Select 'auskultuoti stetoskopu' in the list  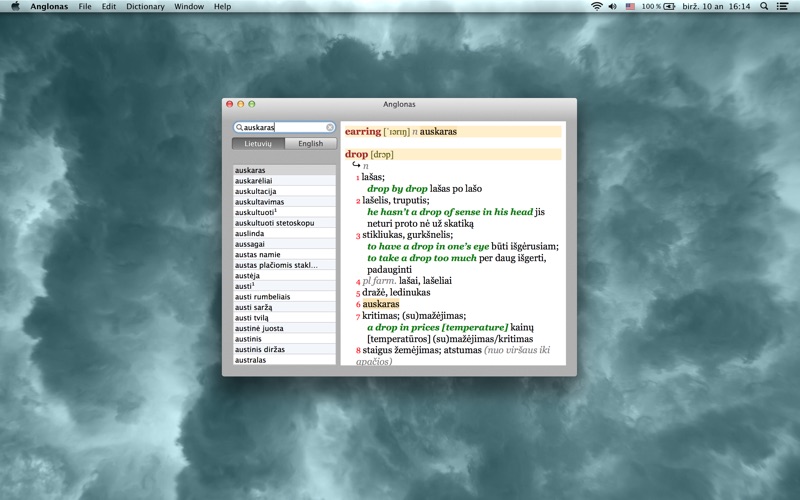[284, 223]
